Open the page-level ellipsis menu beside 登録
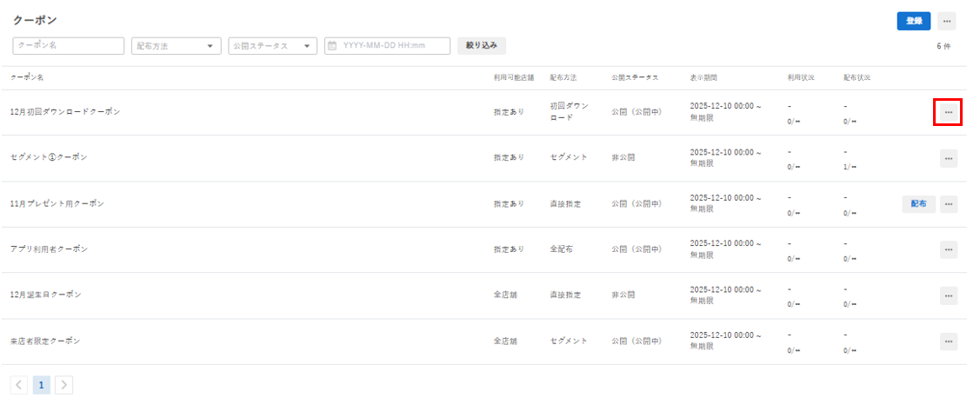The height and width of the screenshot is (411, 980). pos(946,21)
